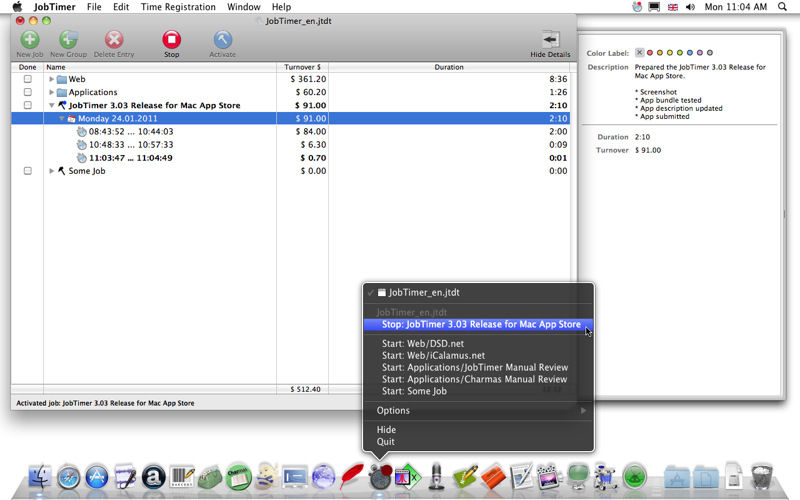Screen dimensions: 800x500
Task: Check Done for JobTimer 3.03 Release job
Action: [x=28, y=105]
